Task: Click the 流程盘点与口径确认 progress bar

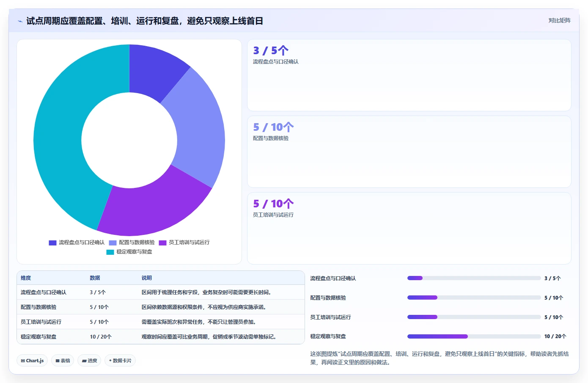Action: pyautogui.click(x=474, y=278)
